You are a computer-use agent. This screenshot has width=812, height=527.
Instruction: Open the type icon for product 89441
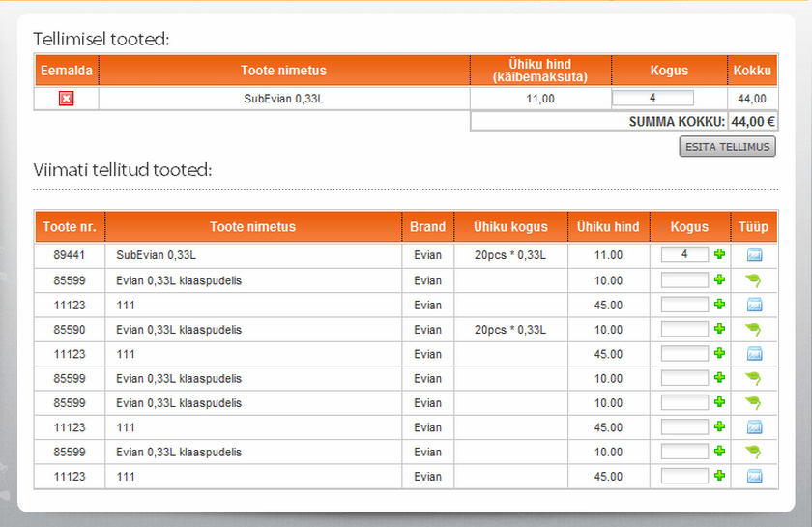pyautogui.click(x=755, y=254)
